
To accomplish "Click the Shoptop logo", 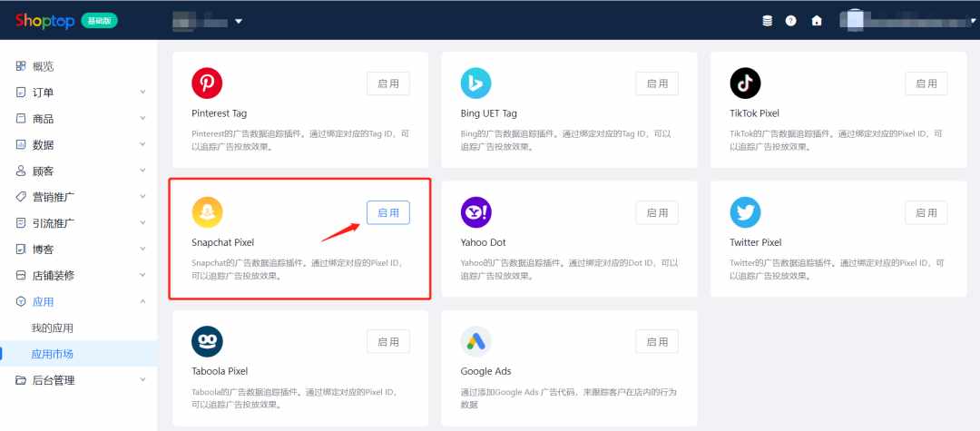I will click(45, 21).
